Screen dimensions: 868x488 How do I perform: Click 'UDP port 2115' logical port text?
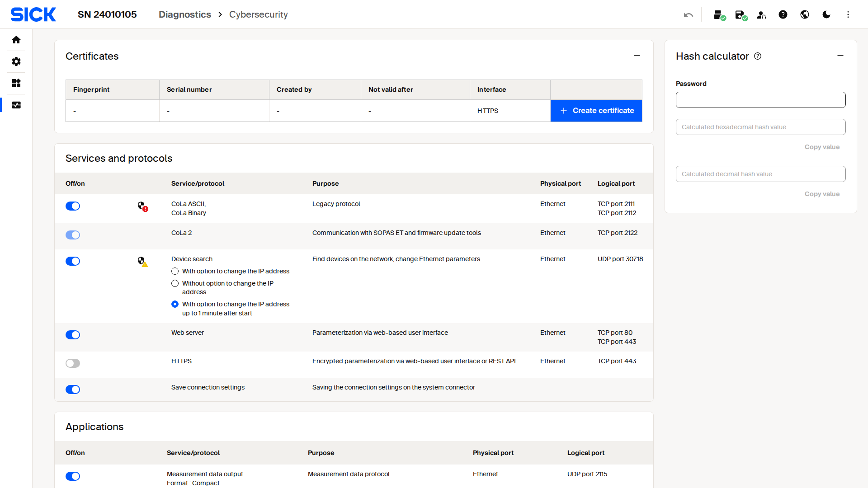point(587,474)
